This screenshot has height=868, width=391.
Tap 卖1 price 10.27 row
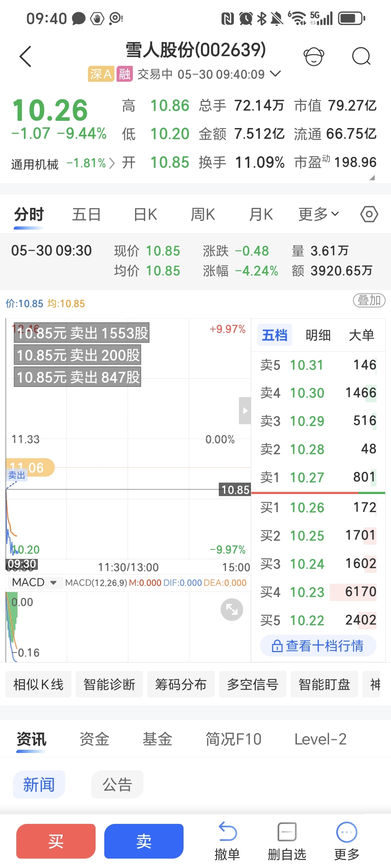click(318, 477)
